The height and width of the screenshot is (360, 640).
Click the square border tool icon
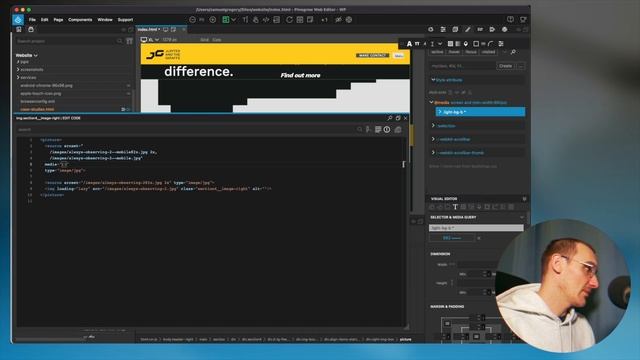point(476,44)
